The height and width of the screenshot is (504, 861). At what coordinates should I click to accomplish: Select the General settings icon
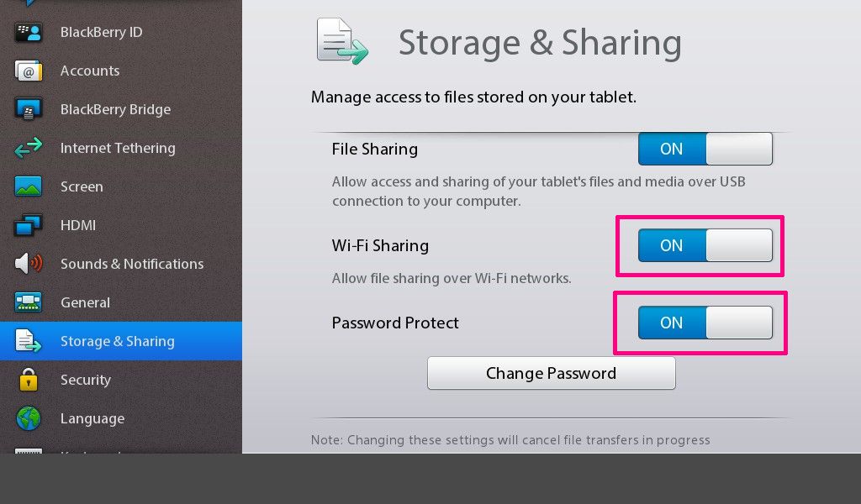point(28,302)
